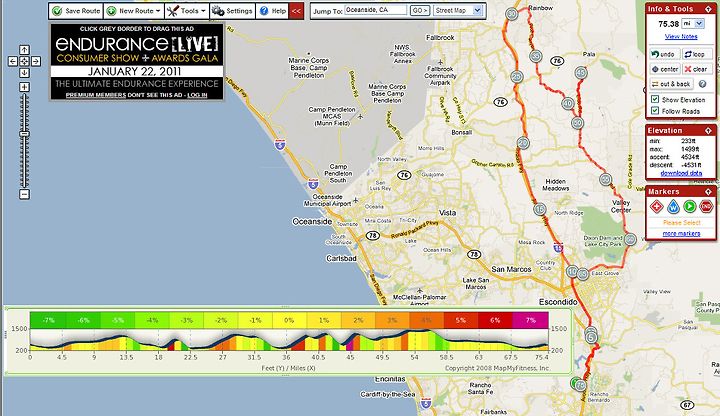Open Settings from the toolbar
This screenshot has width=720, height=416.
232,11
